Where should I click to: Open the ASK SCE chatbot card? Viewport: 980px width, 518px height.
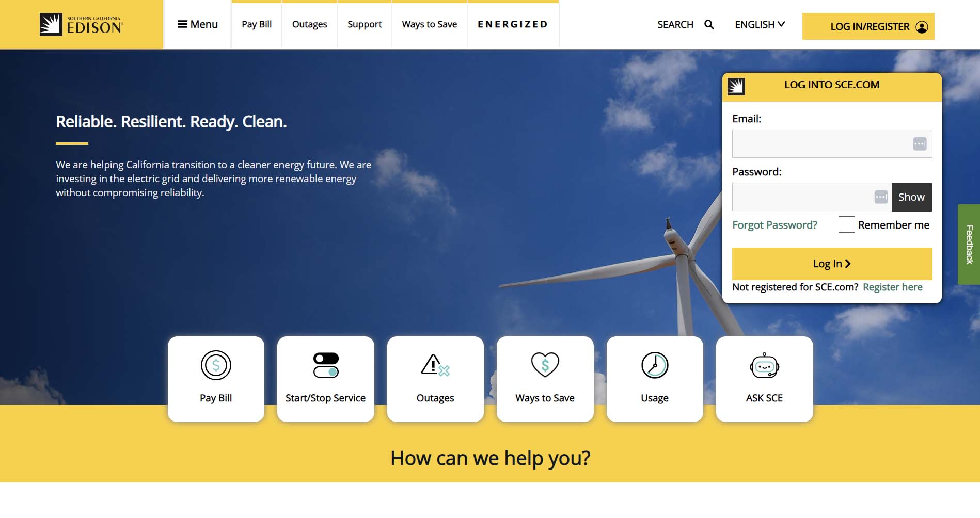[x=764, y=379]
